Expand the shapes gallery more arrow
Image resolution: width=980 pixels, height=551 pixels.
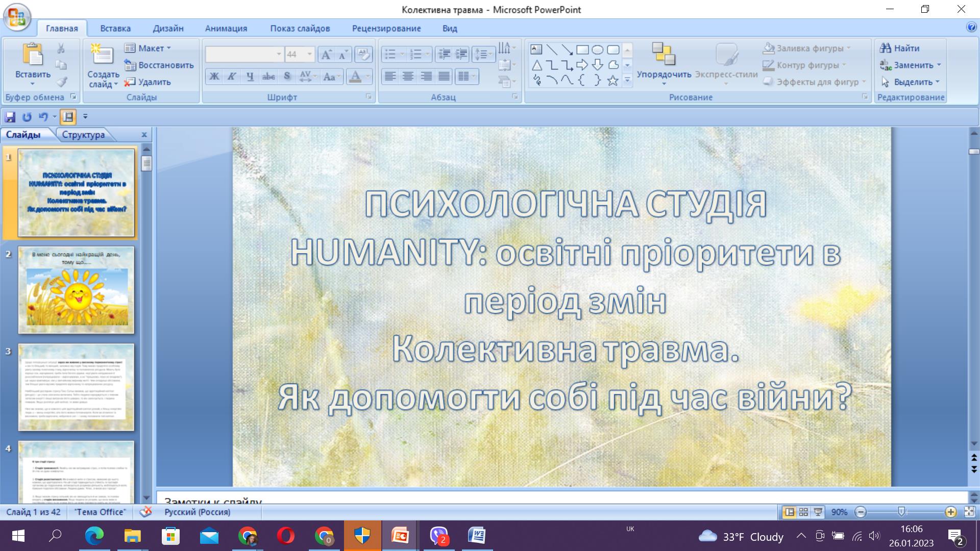click(628, 80)
